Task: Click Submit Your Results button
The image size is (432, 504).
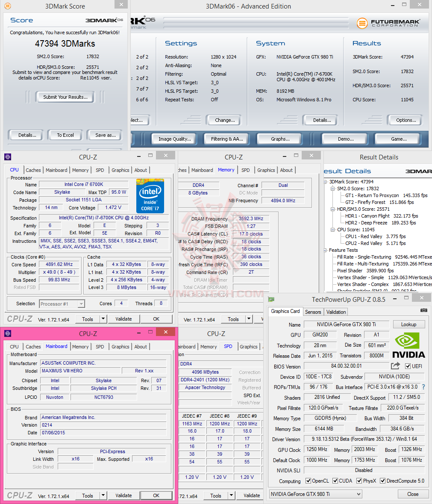Action: (65, 97)
